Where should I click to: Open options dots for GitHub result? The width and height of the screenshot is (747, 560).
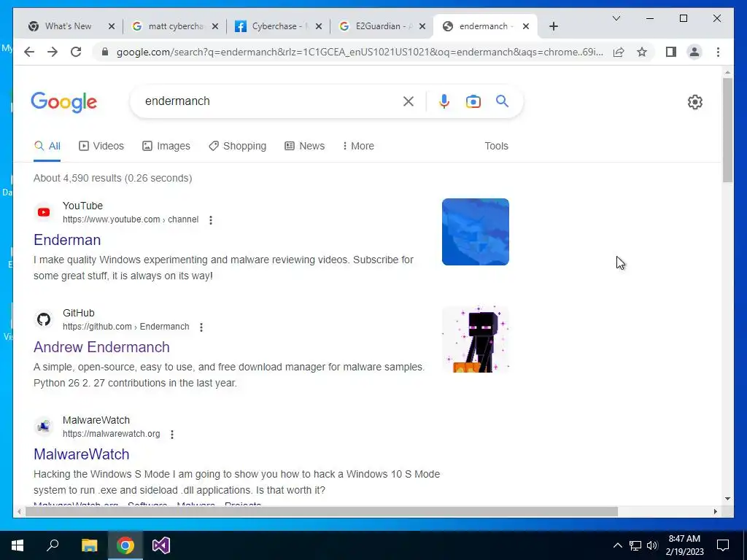[201, 327]
